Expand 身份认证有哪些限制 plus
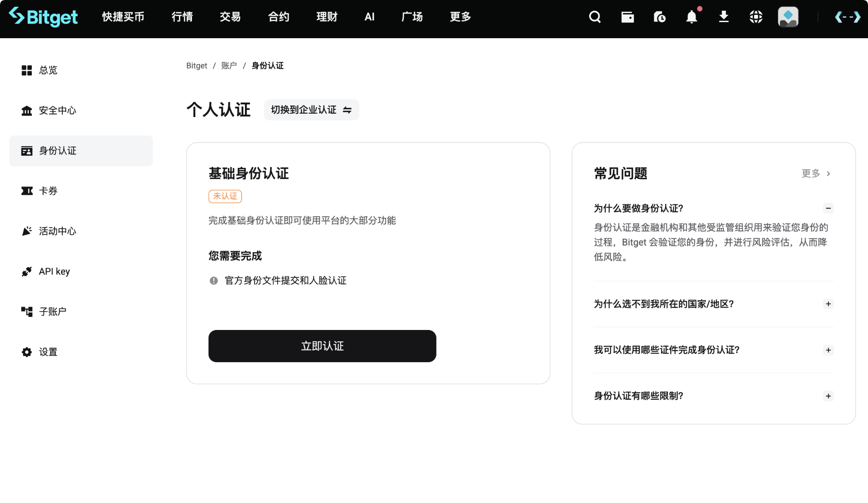868x503 pixels. (x=828, y=396)
